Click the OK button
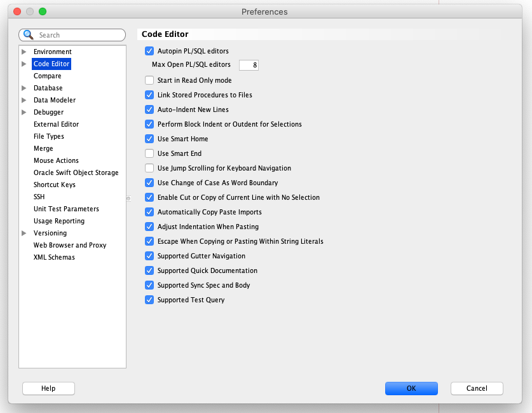The height and width of the screenshot is (413, 532). tap(411, 388)
